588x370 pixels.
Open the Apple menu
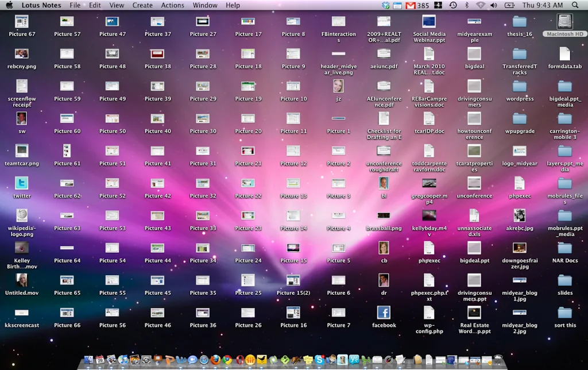click(x=9, y=5)
